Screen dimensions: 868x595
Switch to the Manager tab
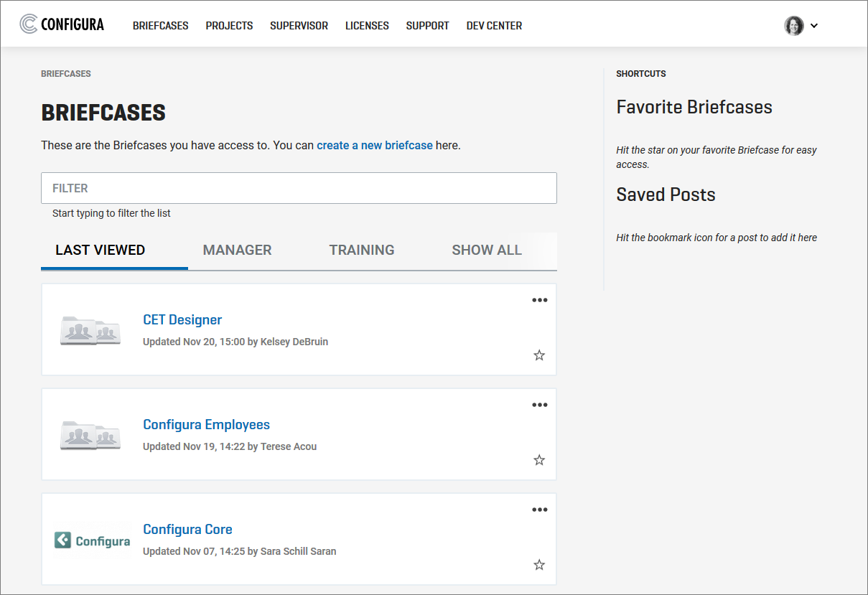237,250
